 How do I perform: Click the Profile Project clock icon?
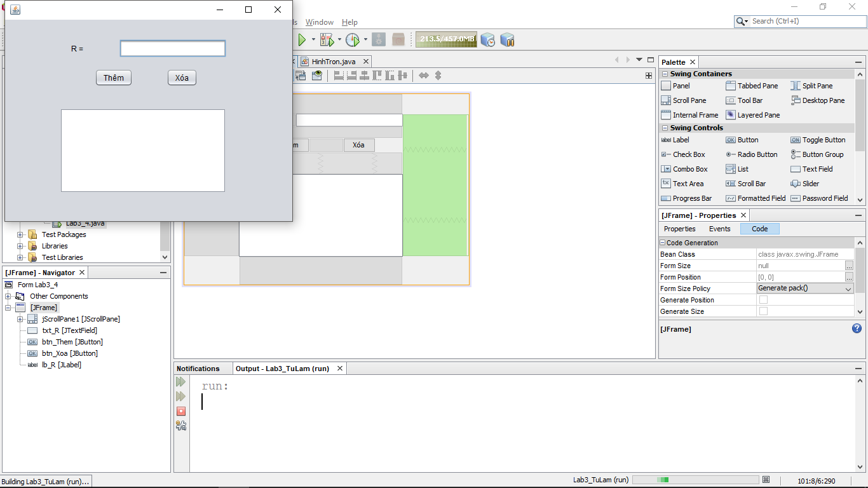(x=352, y=40)
